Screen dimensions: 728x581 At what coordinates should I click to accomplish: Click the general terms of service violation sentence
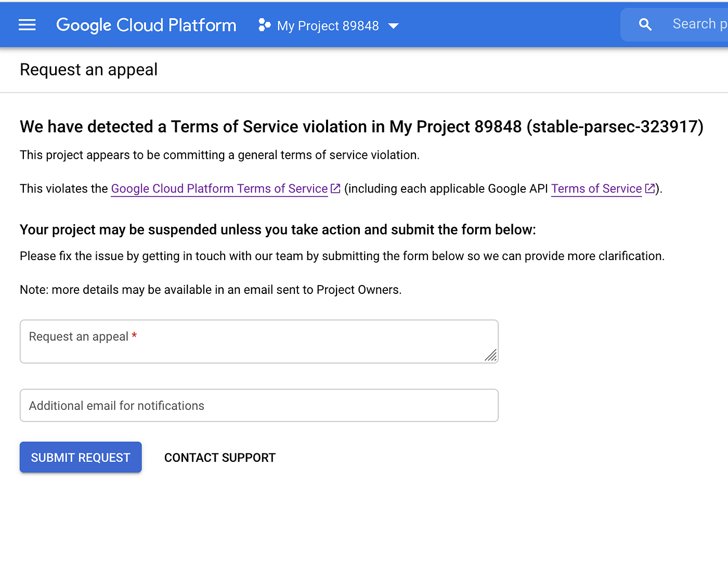coord(219,155)
